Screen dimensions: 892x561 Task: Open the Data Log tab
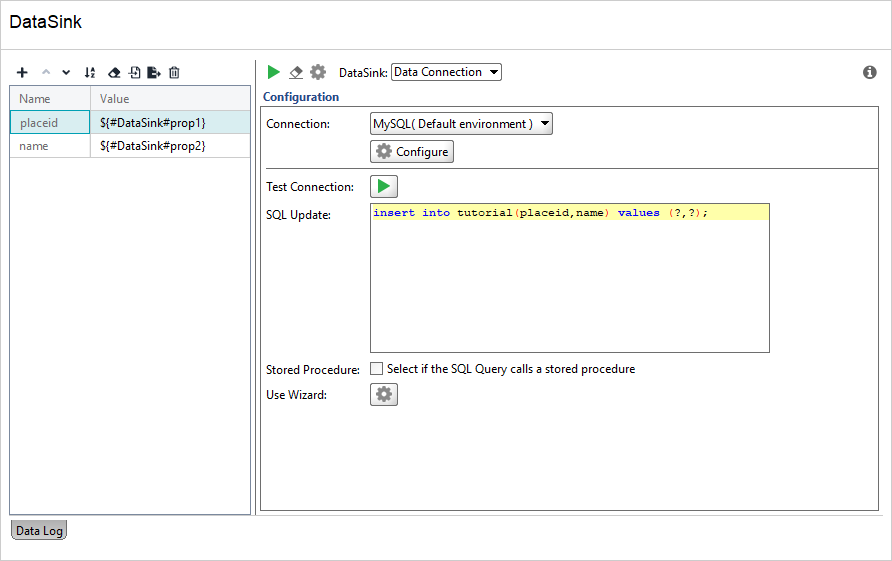click(39, 530)
